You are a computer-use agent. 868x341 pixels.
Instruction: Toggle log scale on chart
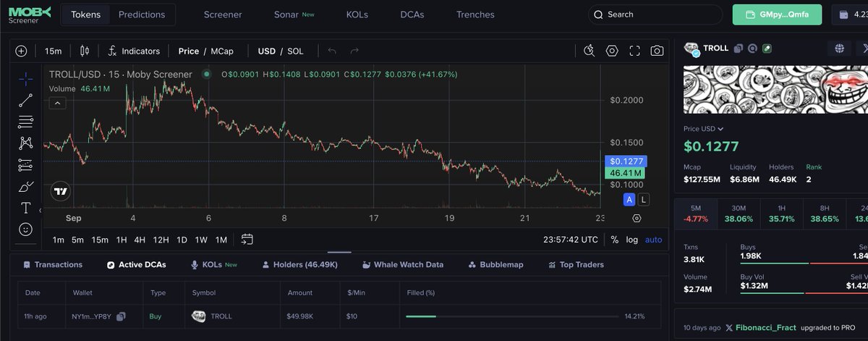tap(632, 240)
